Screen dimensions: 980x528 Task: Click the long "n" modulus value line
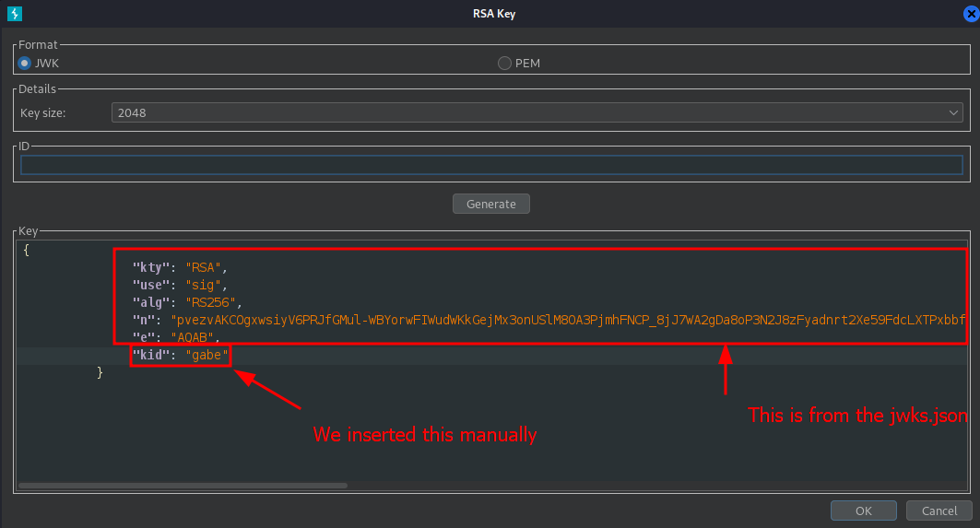point(549,320)
